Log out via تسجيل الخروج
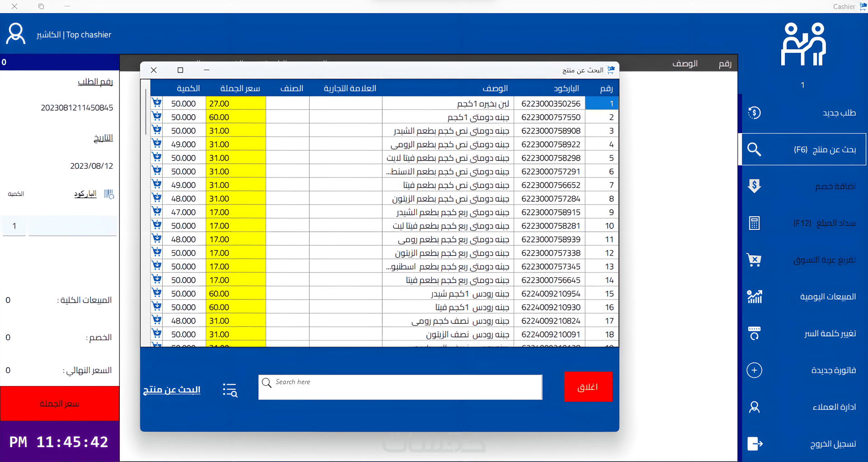The width and height of the screenshot is (868, 462). pos(803,444)
